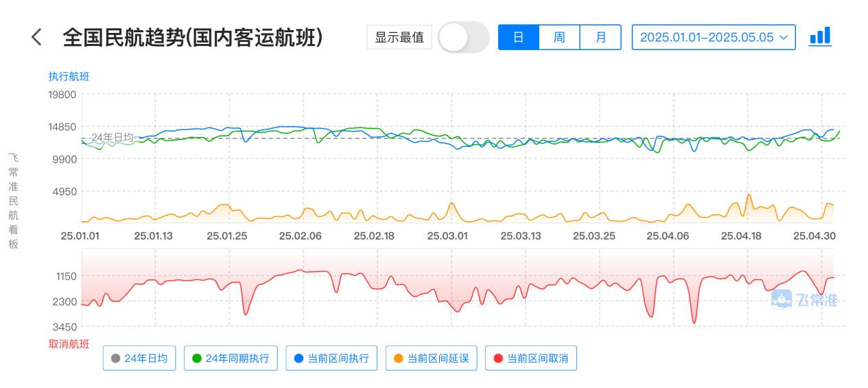Toggle the 24年日均 legend series
This screenshot has height=388, width=868.
(139, 358)
